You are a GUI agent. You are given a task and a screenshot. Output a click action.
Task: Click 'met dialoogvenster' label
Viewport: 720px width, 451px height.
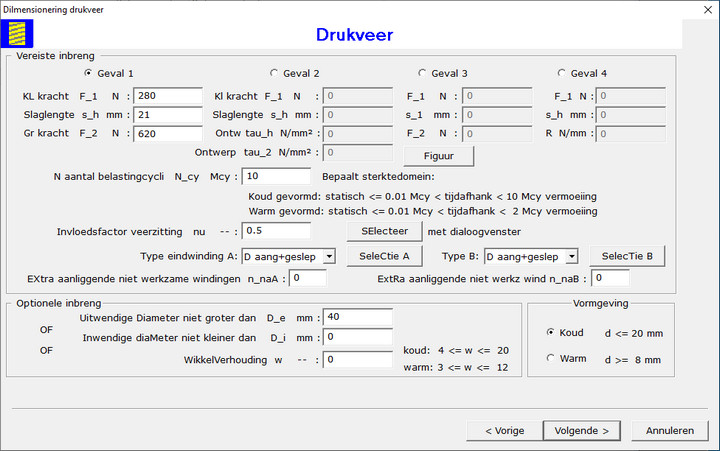click(x=474, y=232)
